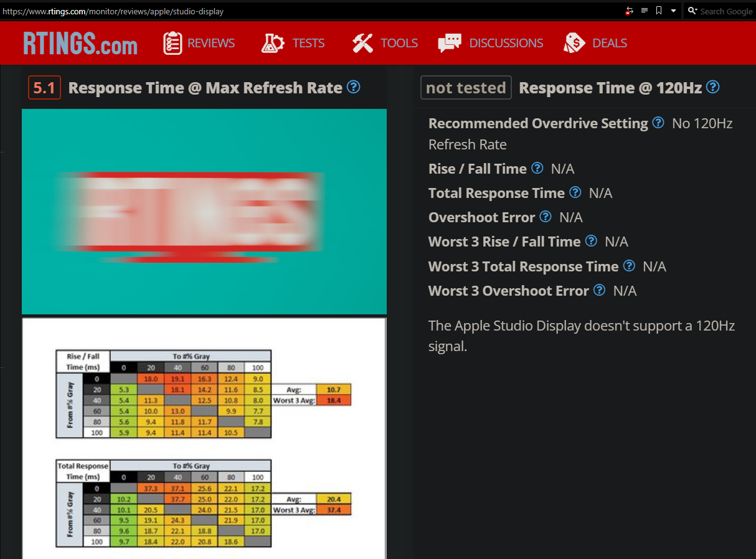Click the Avg 10.7 cell in Rise / Fall table

(334, 390)
